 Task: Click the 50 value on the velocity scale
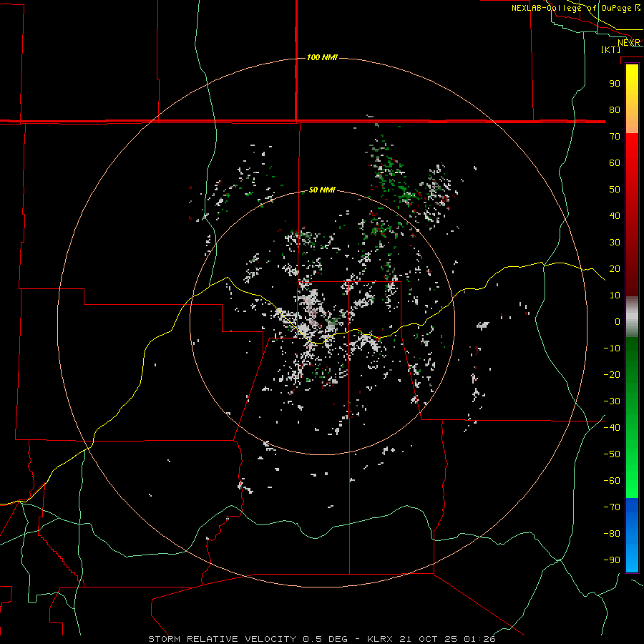tap(615, 190)
